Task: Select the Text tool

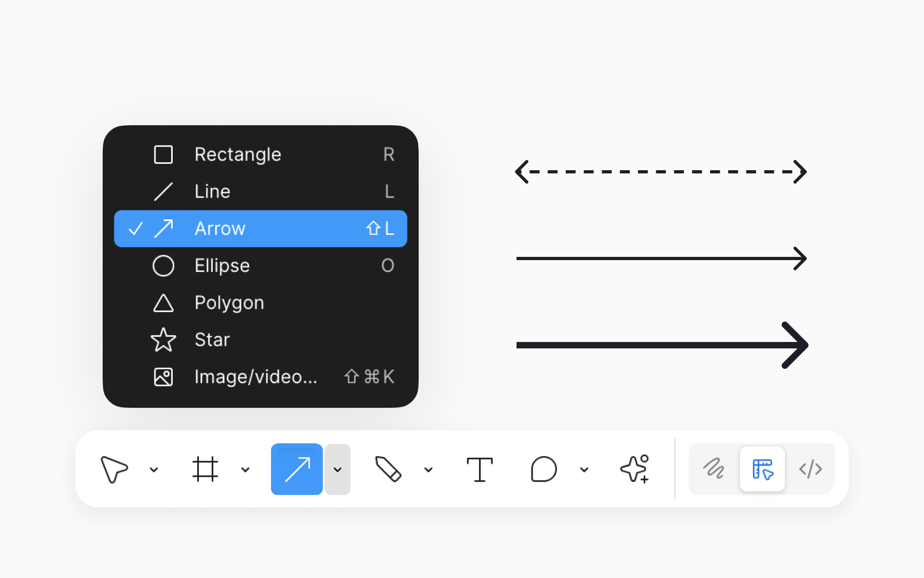Action: (480, 469)
